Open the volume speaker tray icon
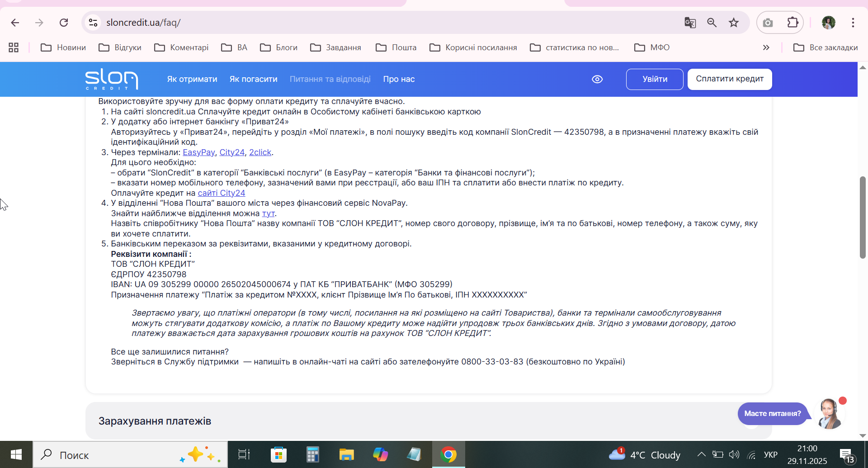This screenshot has height=468, width=868. 734,454
